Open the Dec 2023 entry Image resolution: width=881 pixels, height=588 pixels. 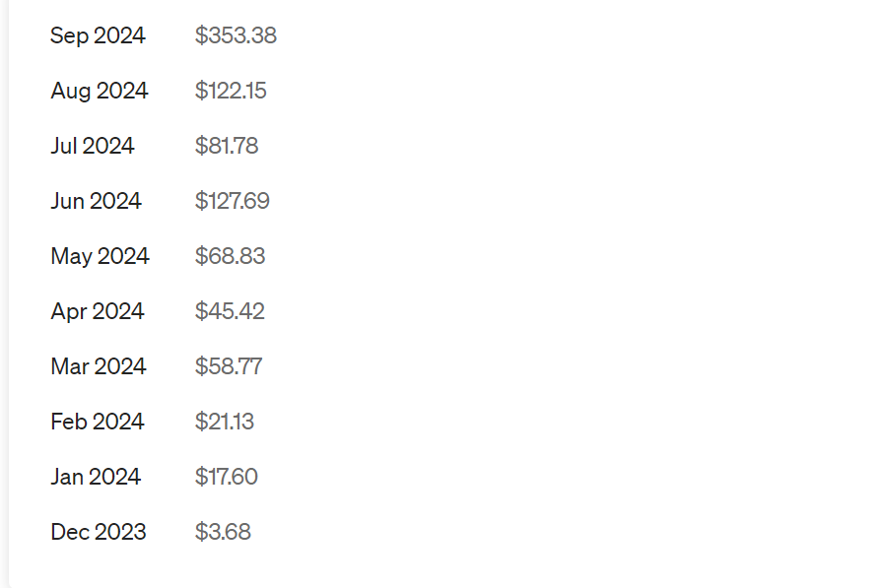[x=99, y=531]
